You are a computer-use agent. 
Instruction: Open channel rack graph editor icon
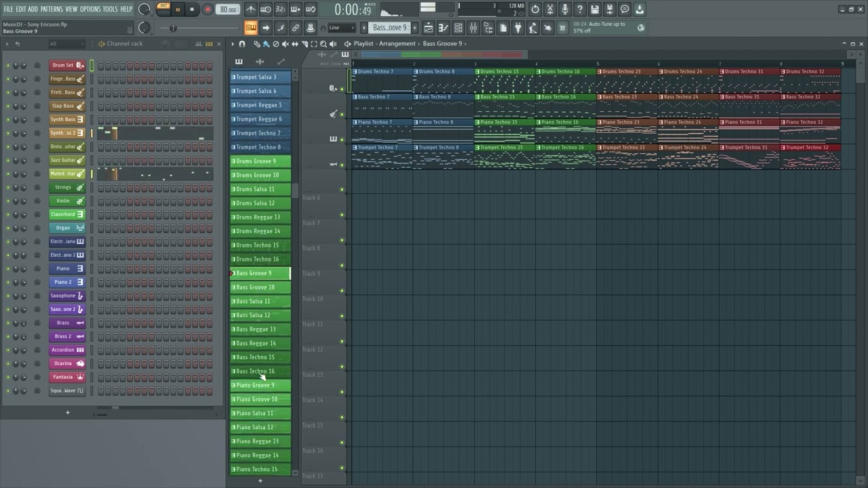(x=199, y=43)
